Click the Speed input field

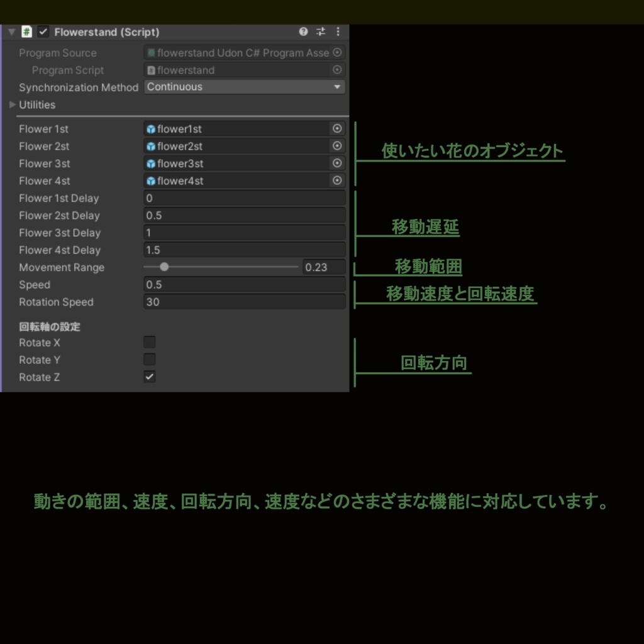click(244, 284)
